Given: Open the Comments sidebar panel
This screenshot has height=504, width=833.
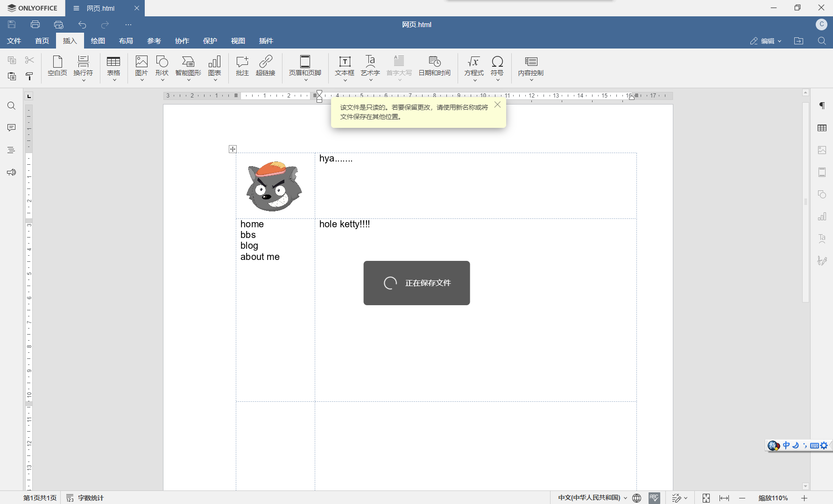Looking at the screenshot, I should coord(11,128).
